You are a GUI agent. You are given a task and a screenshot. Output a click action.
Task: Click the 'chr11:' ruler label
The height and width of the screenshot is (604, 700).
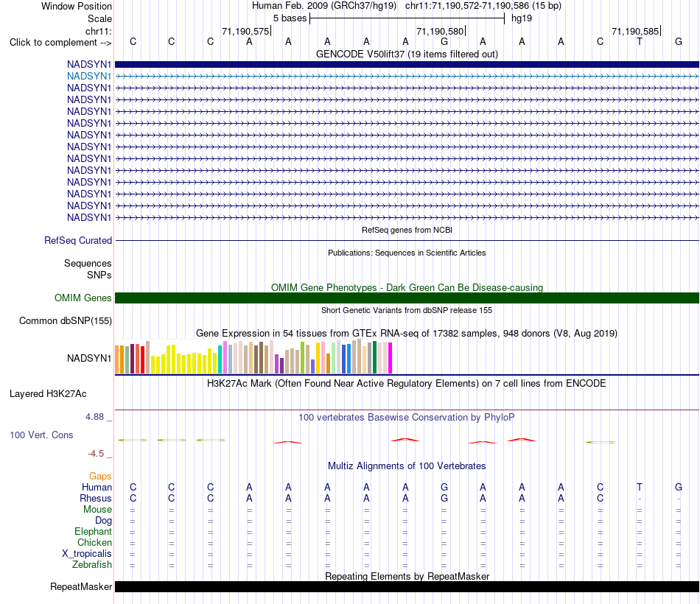tap(98, 31)
